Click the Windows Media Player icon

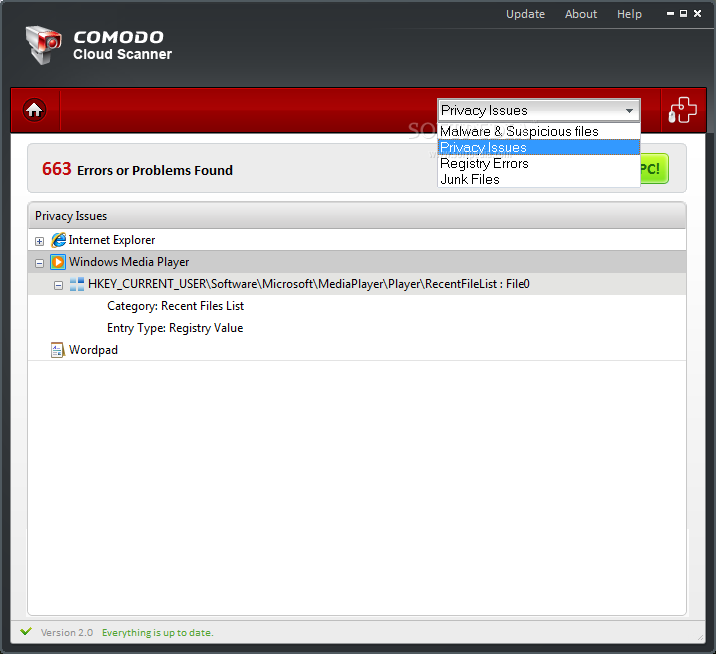tap(58, 262)
